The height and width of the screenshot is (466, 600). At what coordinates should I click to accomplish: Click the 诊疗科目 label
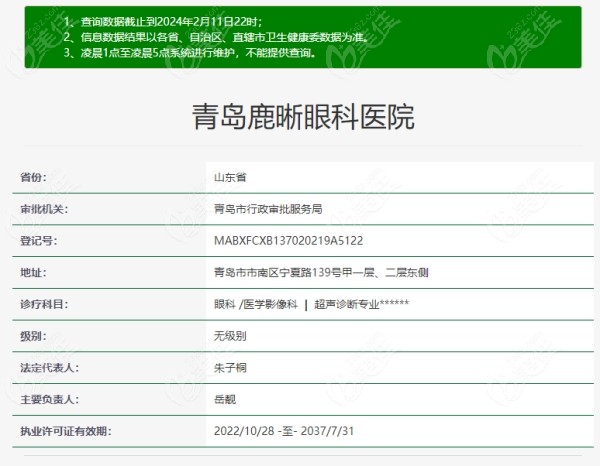tap(44, 304)
